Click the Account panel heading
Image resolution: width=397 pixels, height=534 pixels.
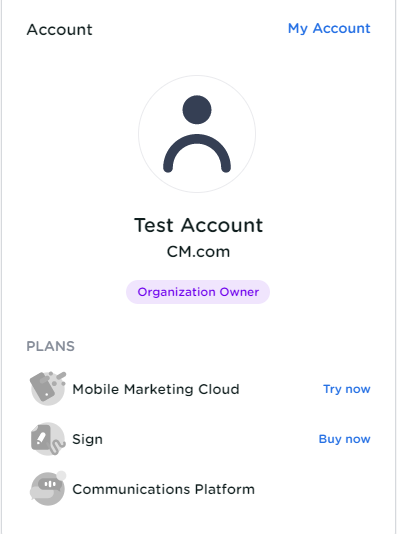click(59, 29)
